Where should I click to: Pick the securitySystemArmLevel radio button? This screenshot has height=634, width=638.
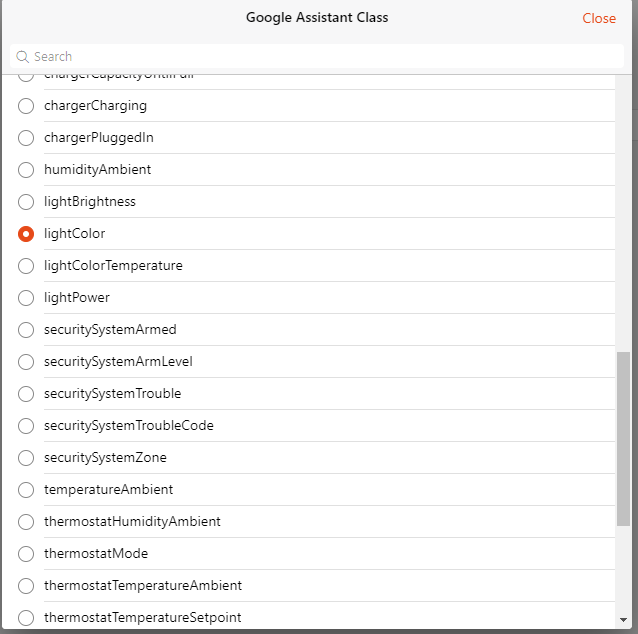tap(26, 362)
